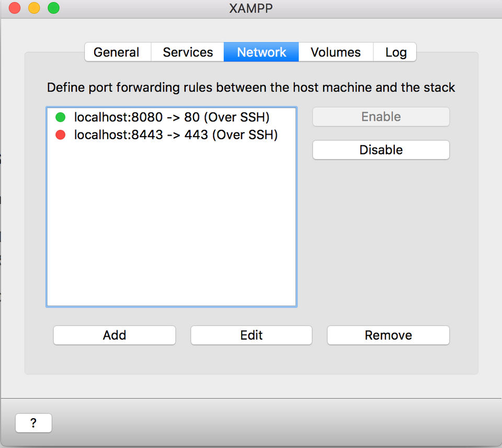The image size is (502, 448).
Task: Select the Network tab
Action: click(261, 52)
